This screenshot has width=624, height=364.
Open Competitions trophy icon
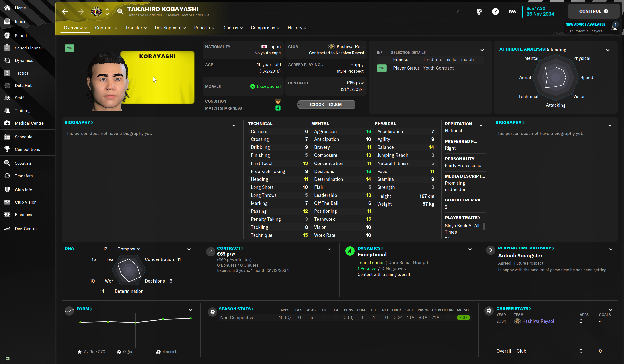7,149
